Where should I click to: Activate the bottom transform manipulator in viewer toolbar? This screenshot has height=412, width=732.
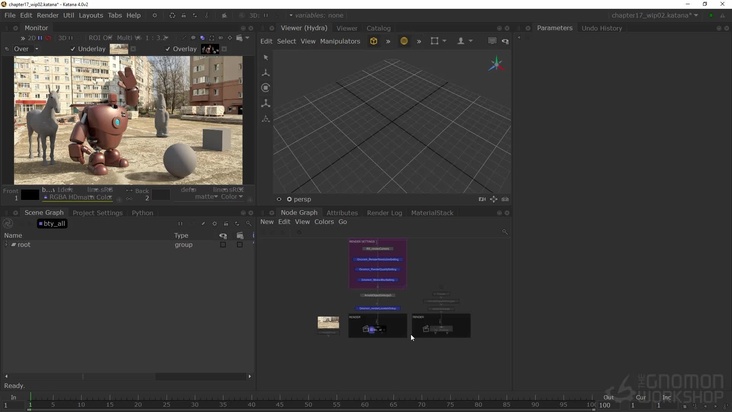(x=266, y=119)
